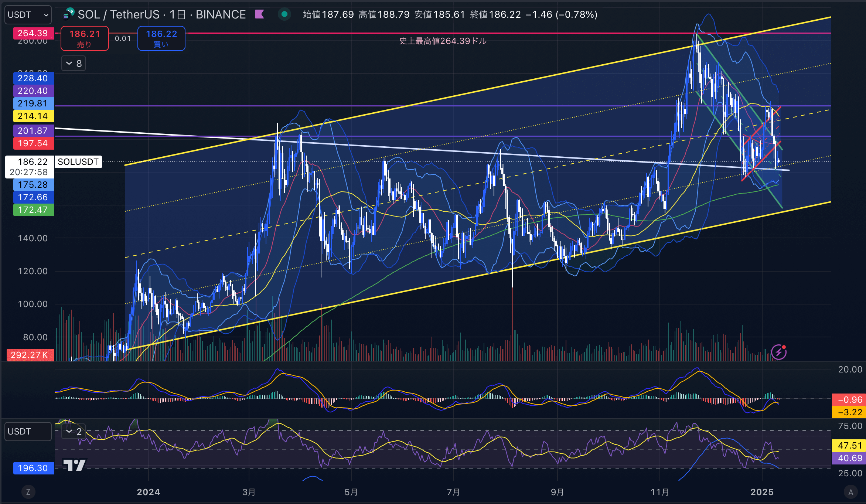Click the SOL / TetherUS symbol title
866x504 pixels.
(119, 14)
